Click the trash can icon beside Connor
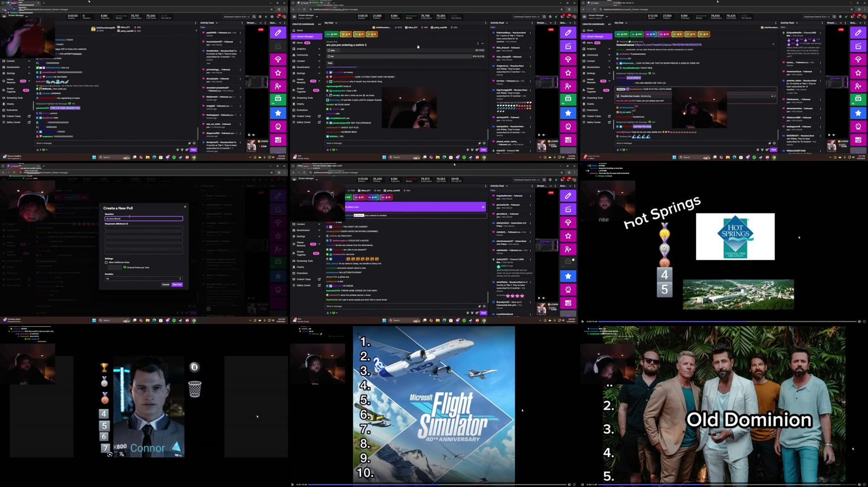Viewport: 868px width, 487px height. [x=194, y=389]
